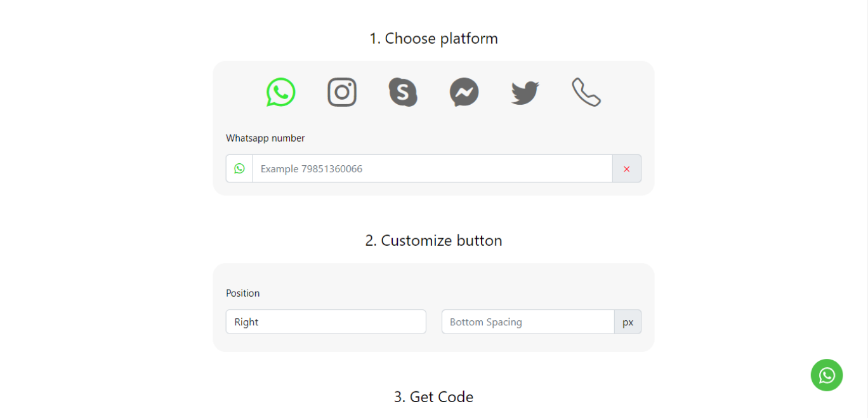This screenshot has height=418, width=868.
Task: Click the Position label
Action: click(243, 293)
